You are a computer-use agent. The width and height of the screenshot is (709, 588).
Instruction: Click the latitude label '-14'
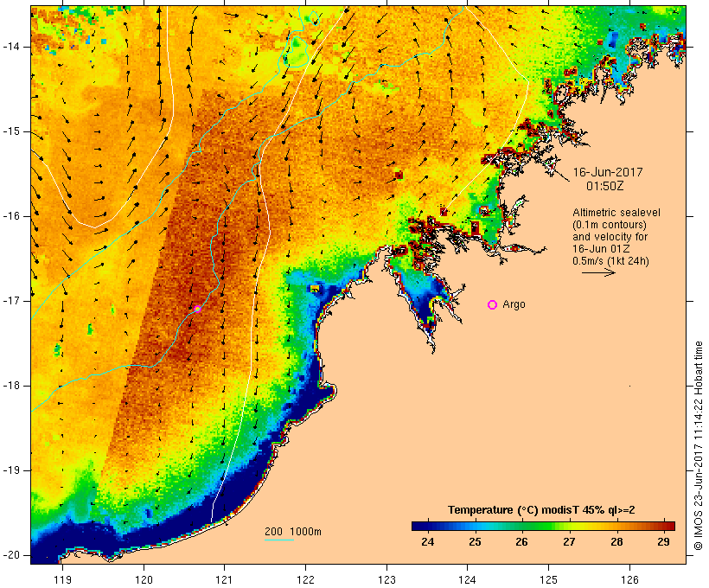11,47
